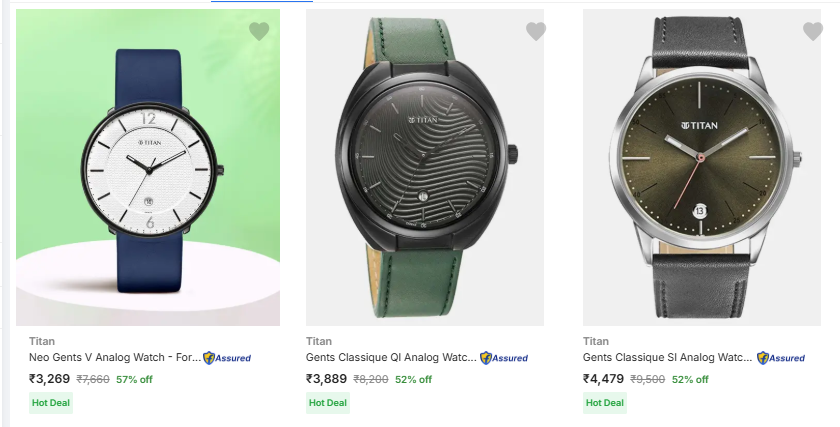
Task: Click Assured badge on Classique SI watch
Action: (x=781, y=358)
